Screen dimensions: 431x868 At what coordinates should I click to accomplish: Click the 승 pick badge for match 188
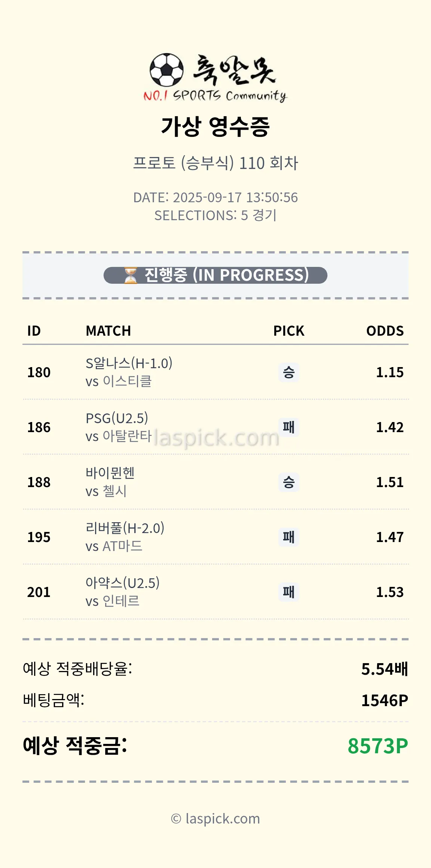[x=288, y=482]
